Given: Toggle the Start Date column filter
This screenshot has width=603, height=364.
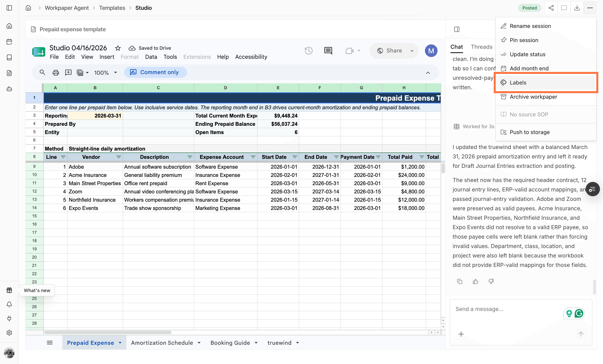Looking at the screenshot, I should (x=295, y=157).
